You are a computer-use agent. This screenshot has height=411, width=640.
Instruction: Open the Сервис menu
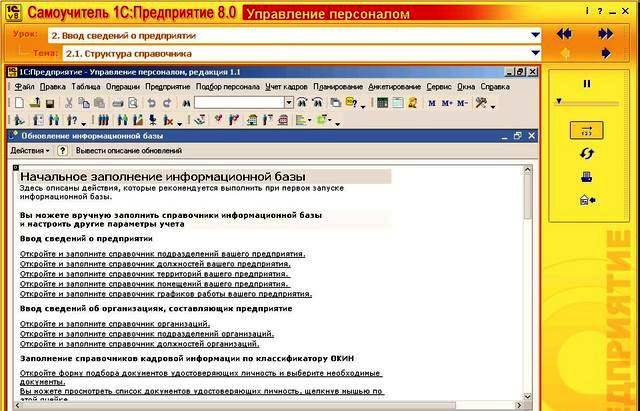(x=439, y=87)
